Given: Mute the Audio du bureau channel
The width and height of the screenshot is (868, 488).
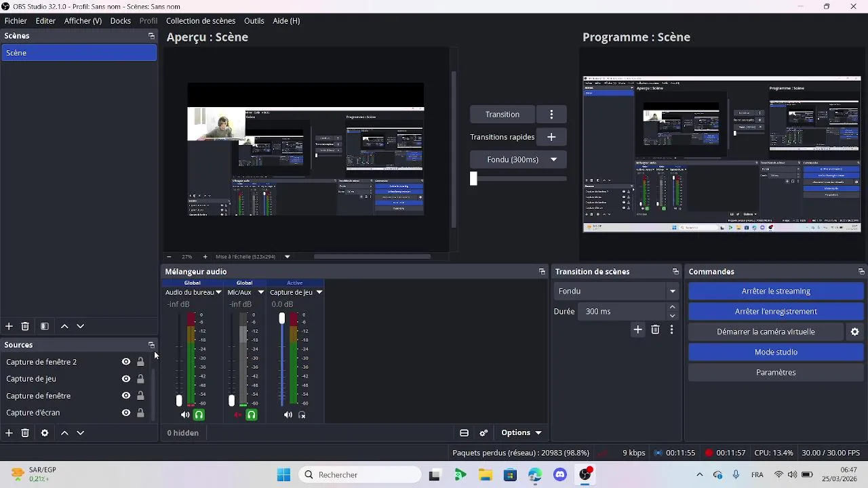Looking at the screenshot, I should (x=185, y=415).
